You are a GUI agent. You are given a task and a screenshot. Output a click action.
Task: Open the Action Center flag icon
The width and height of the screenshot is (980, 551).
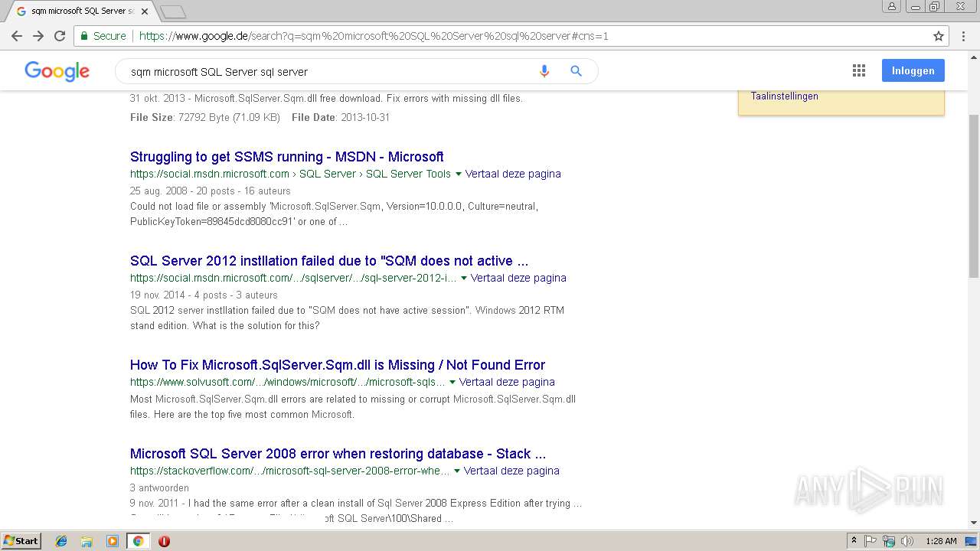[x=871, y=541]
